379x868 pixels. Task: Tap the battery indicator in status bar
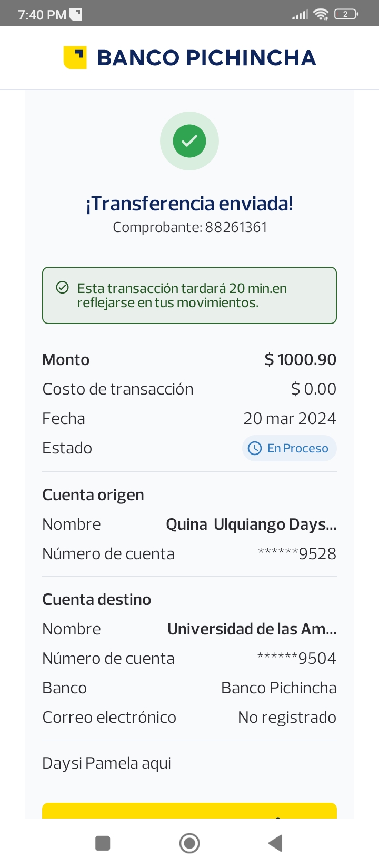(346, 14)
